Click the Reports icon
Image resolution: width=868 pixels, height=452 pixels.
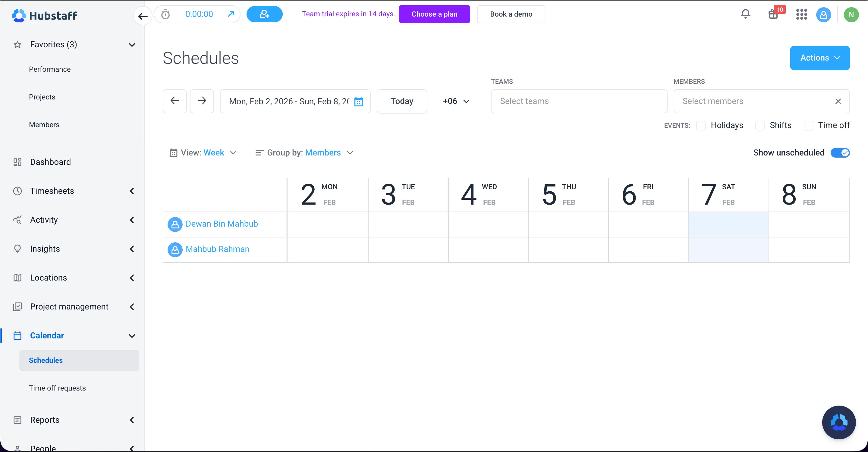17,420
